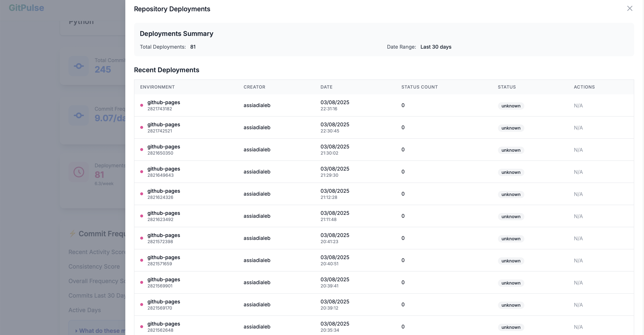
Task: Click the 245 total commits value
Action: click(103, 70)
